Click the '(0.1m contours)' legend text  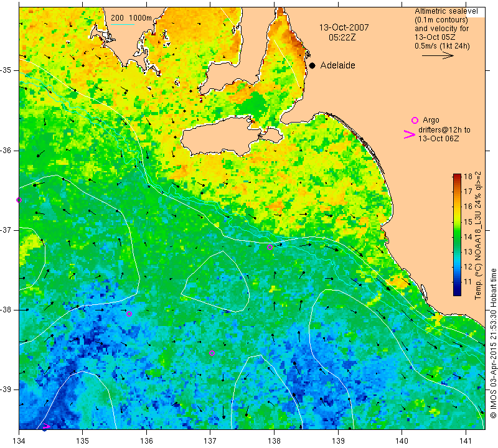[441, 20]
